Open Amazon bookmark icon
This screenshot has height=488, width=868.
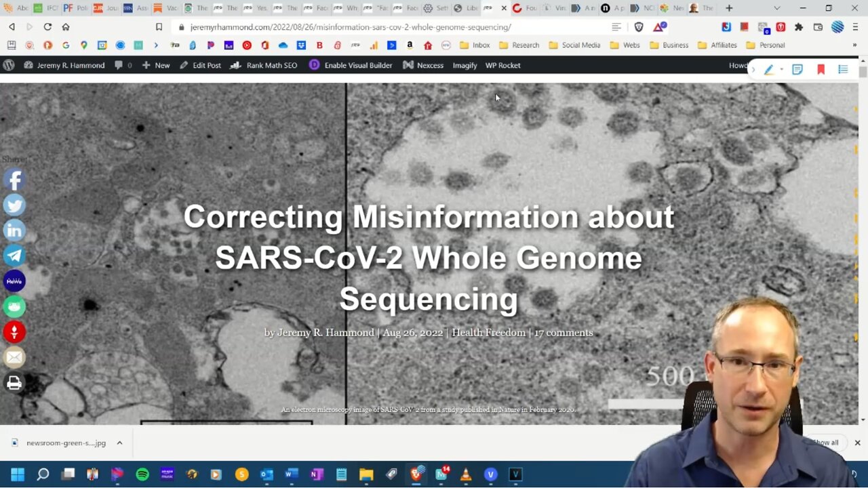click(x=410, y=45)
